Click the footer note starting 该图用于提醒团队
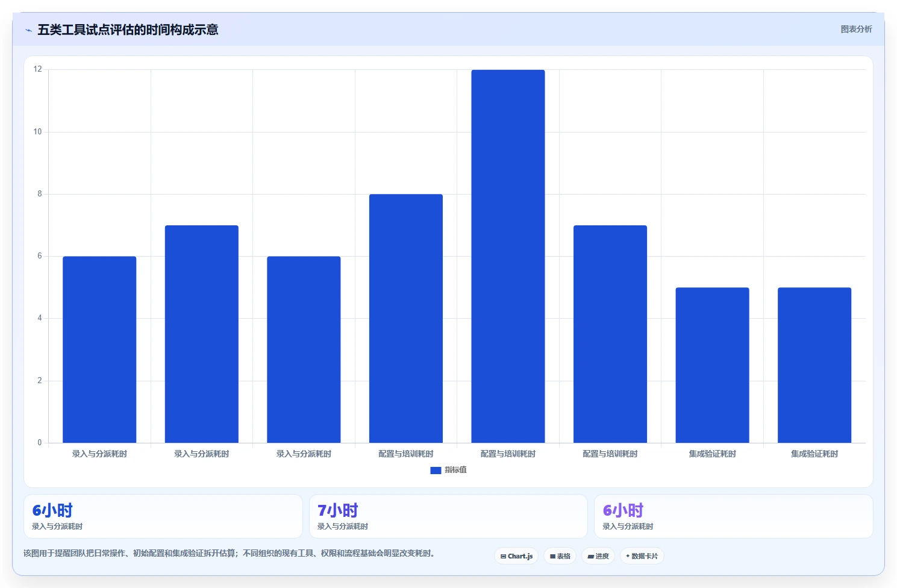897x588 pixels. (x=230, y=553)
